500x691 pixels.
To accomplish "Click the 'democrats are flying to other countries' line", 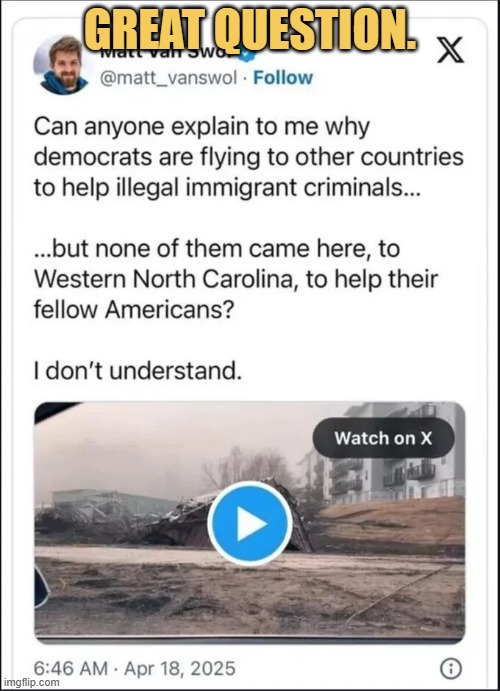I will coord(249,158).
